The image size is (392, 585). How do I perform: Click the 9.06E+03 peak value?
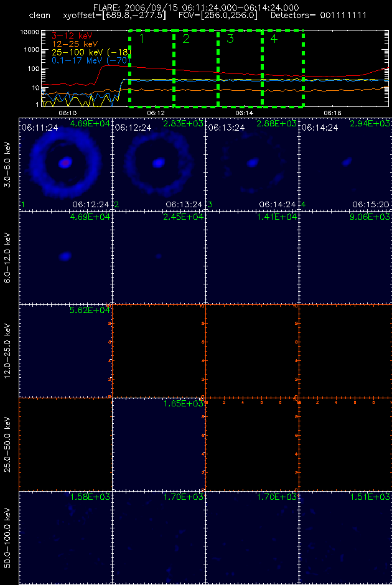click(x=370, y=217)
